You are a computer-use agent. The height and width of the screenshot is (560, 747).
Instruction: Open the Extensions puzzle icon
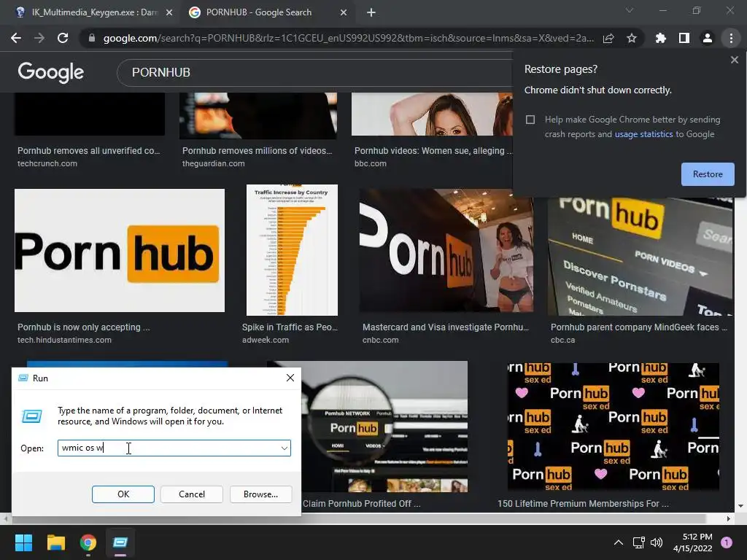(660, 38)
